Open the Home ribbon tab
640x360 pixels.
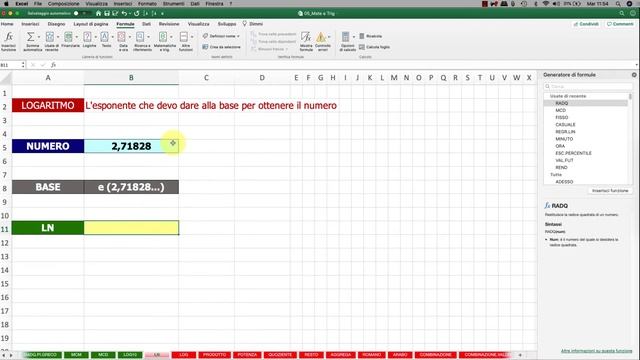[7, 24]
